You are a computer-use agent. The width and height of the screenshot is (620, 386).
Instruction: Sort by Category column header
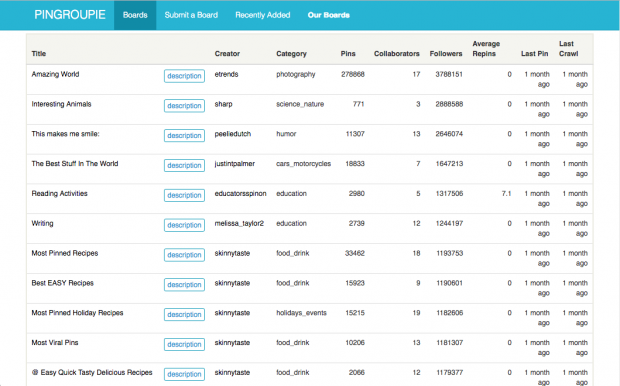point(291,54)
